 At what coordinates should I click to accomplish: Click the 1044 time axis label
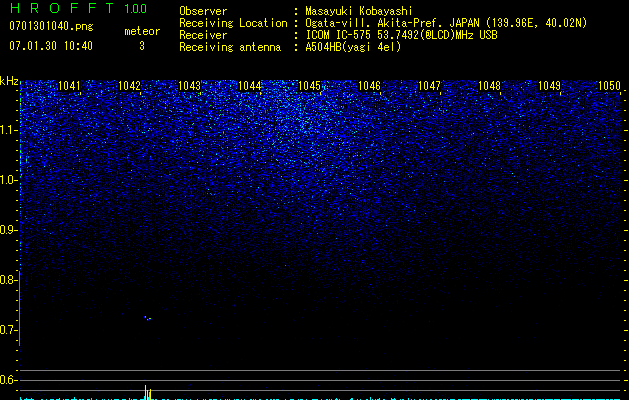(249, 86)
